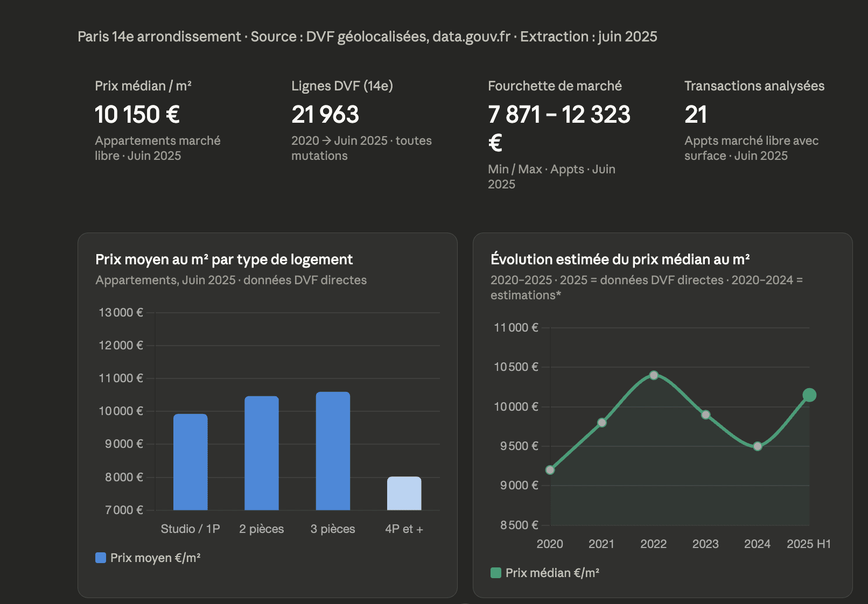Click the 'Lignes DVF (14e)' label
The image size is (868, 604).
coord(342,86)
